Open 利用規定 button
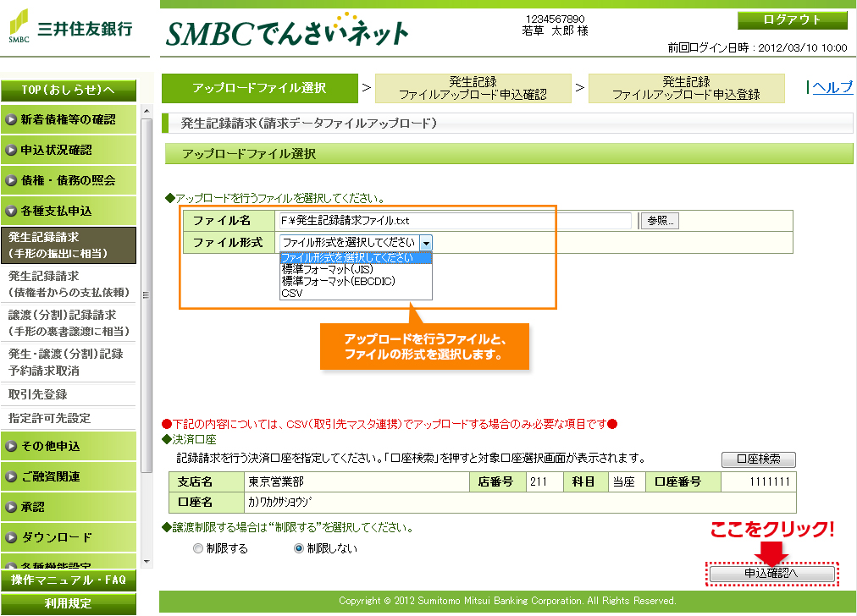 pyautogui.click(x=69, y=603)
